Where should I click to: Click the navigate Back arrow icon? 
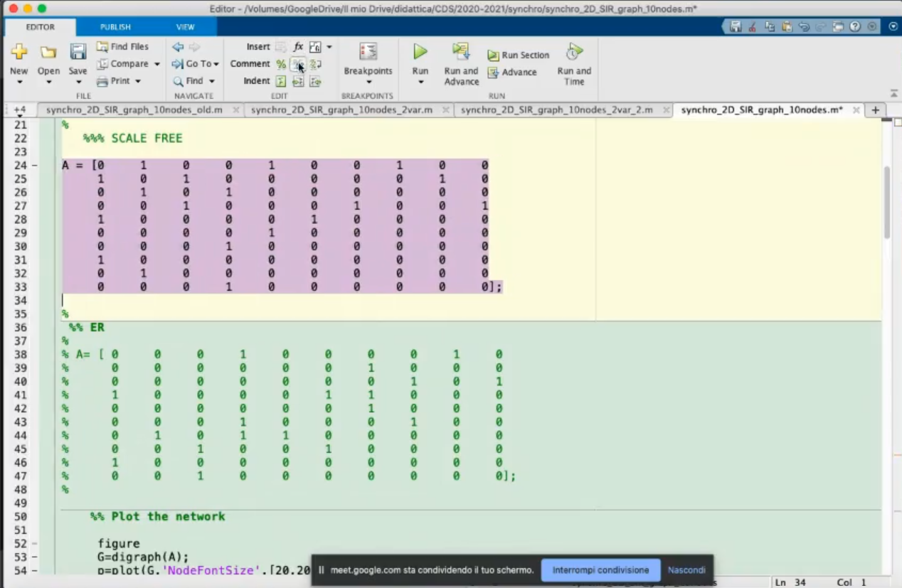tap(178, 47)
